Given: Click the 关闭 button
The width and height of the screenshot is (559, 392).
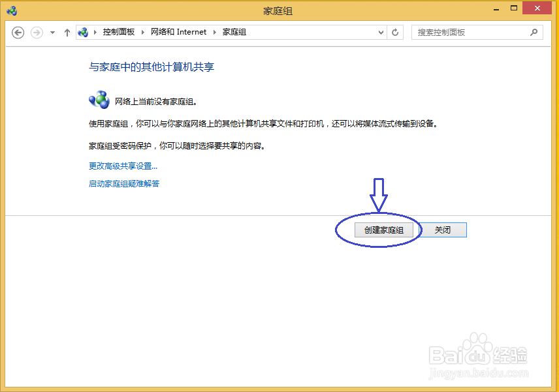Looking at the screenshot, I should point(442,230).
